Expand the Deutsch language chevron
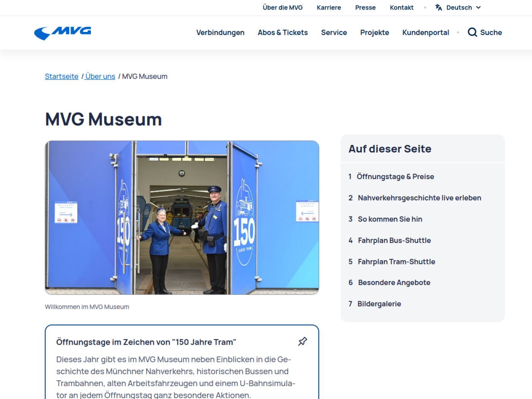This screenshot has width=532, height=399. pos(478,8)
